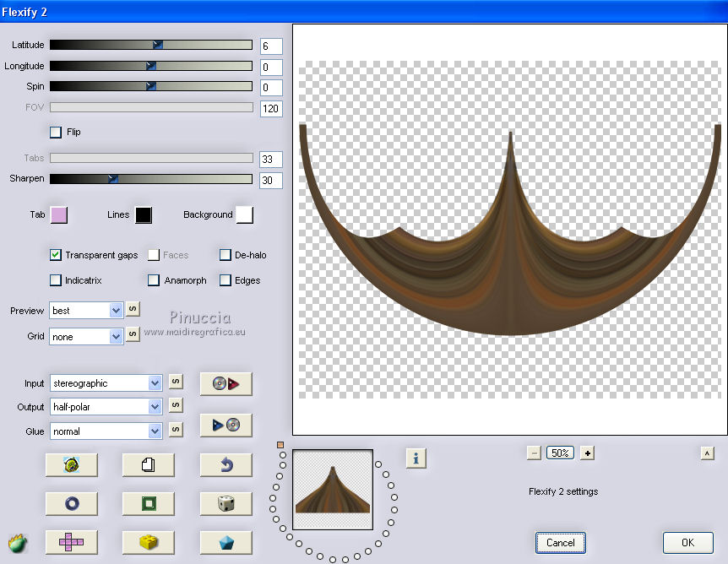728x564 pixels.
Task: Click the Sharpen slider track
Action: click(x=151, y=179)
